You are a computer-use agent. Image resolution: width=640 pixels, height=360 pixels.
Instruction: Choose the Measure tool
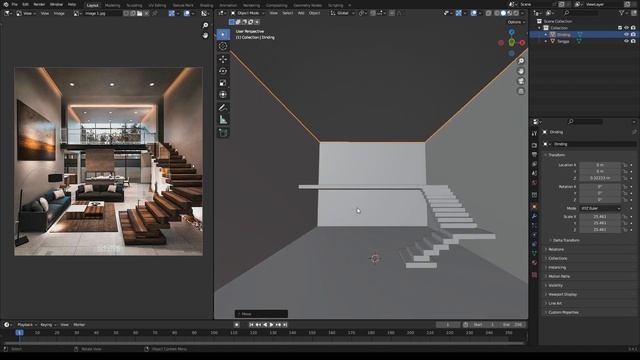[x=223, y=120]
